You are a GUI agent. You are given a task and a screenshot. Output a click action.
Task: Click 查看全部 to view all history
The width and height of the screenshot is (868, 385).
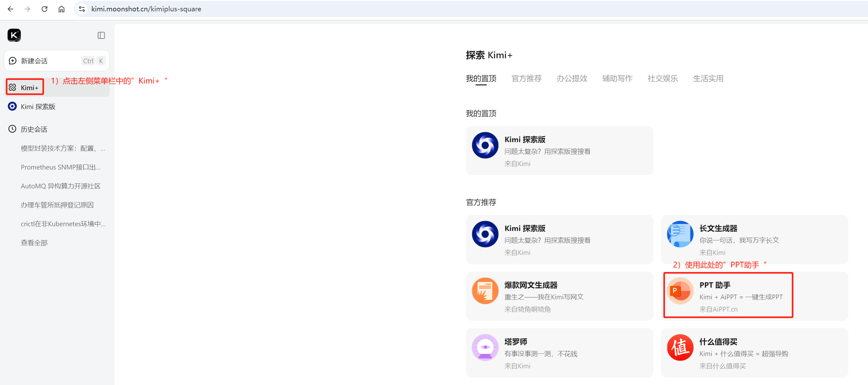[x=34, y=243]
